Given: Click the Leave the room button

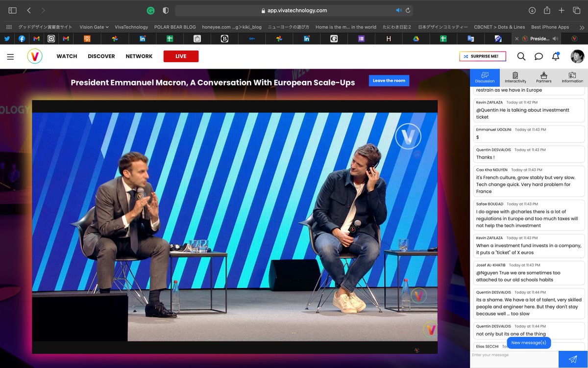Looking at the screenshot, I should (x=389, y=80).
